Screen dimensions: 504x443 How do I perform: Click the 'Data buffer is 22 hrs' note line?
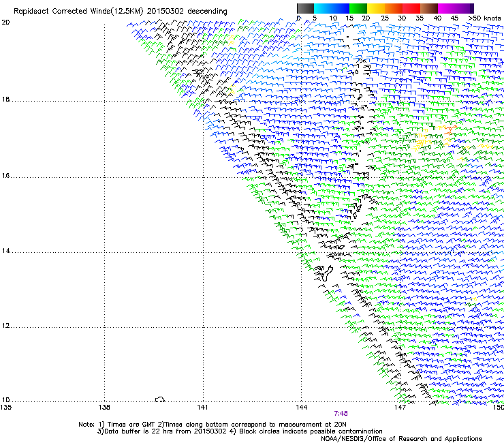pos(240,431)
